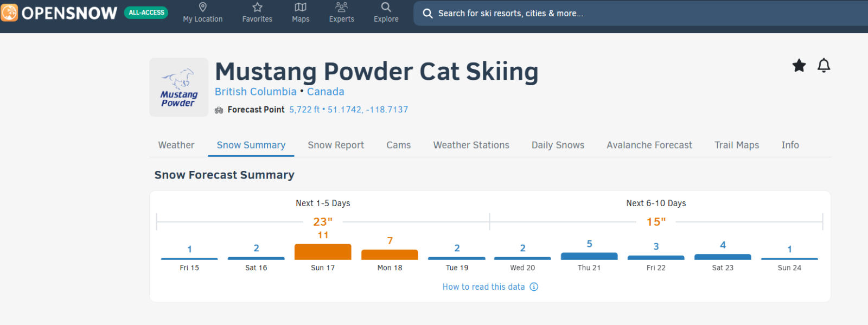868x325 pixels.
Task: Switch to the Weather tab
Action: tap(176, 145)
